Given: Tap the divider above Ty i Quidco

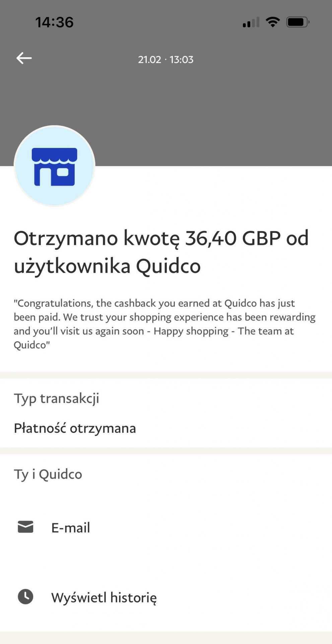Looking at the screenshot, I should (x=166, y=451).
